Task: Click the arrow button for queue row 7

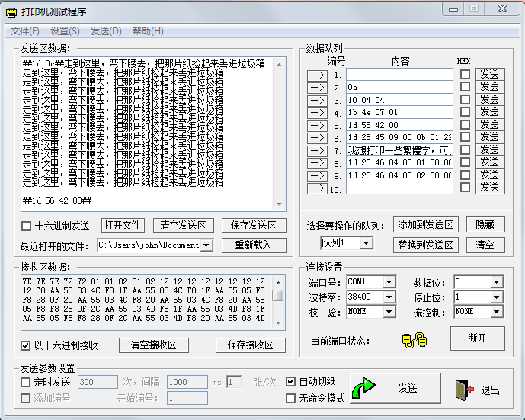Action: tap(317, 150)
